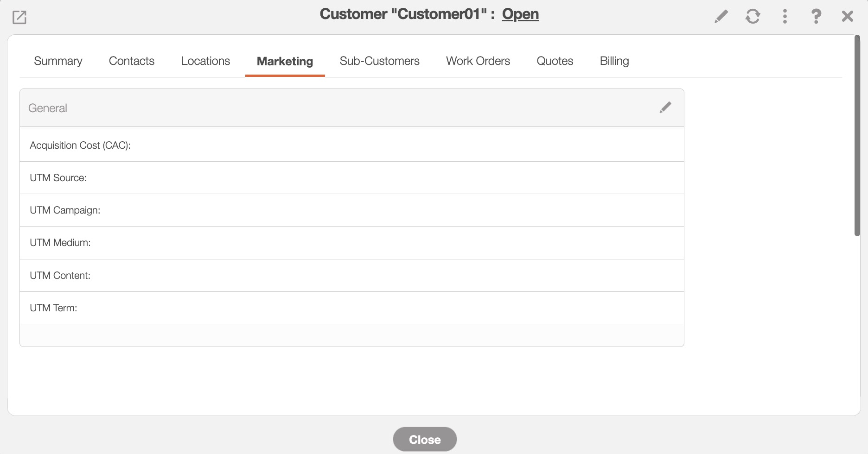The image size is (868, 454).
Task: Open customer record in new window
Action: pyautogui.click(x=19, y=18)
